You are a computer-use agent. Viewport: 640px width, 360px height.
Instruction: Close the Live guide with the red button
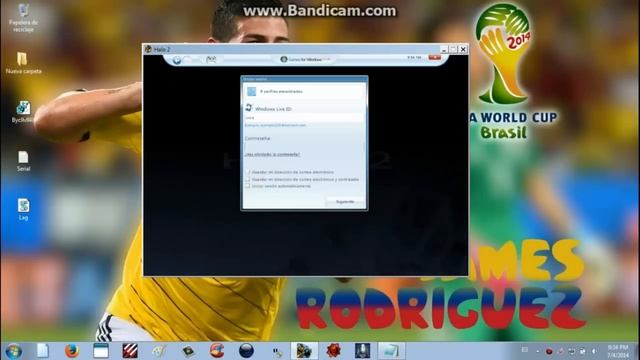tap(435, 58)
